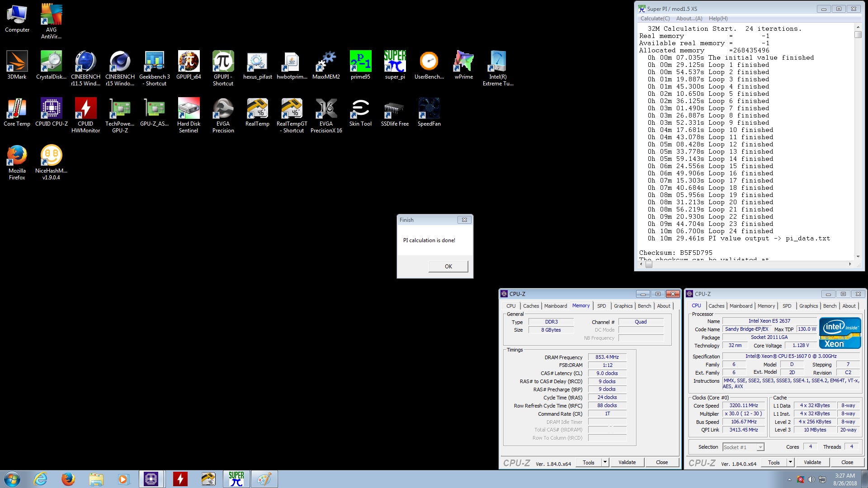The image size is (868, 488).
Task: Switch to SPD tab in left CPU-Z
Action: pyautogui.click(x=601, y=306)
